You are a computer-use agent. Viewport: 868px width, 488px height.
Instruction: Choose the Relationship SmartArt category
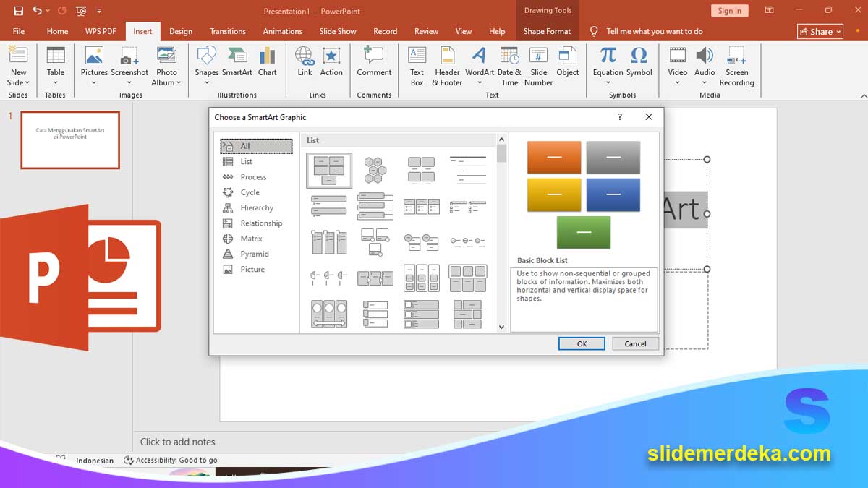(256, 223)
